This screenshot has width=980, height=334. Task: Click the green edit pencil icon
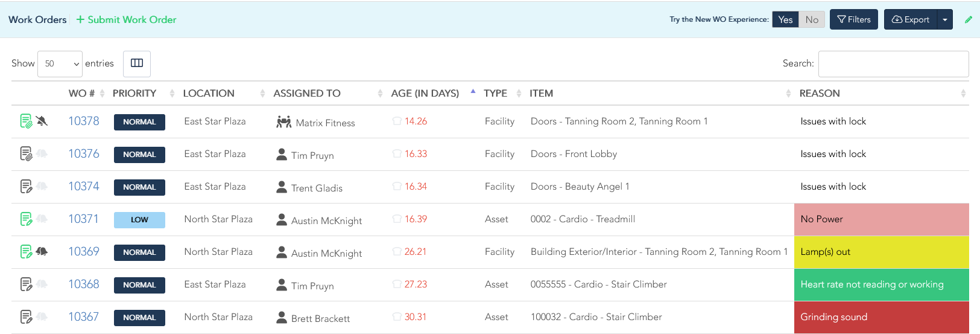pyautogui.click(x=969, y=19)
